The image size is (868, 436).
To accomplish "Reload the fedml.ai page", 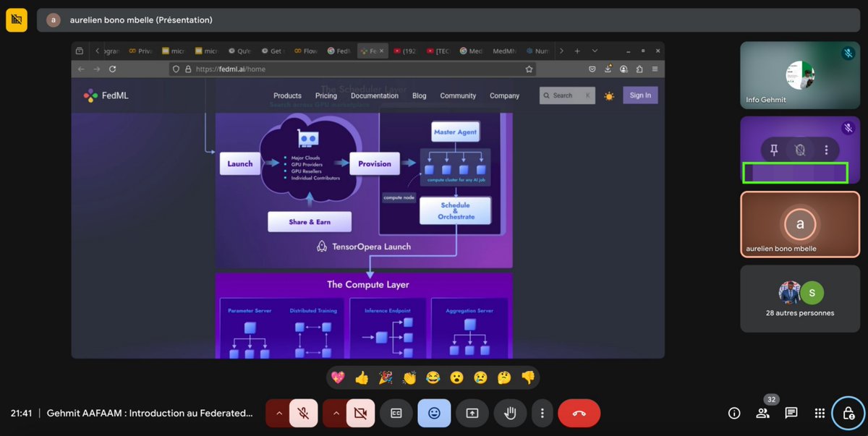I will (113, 69).
